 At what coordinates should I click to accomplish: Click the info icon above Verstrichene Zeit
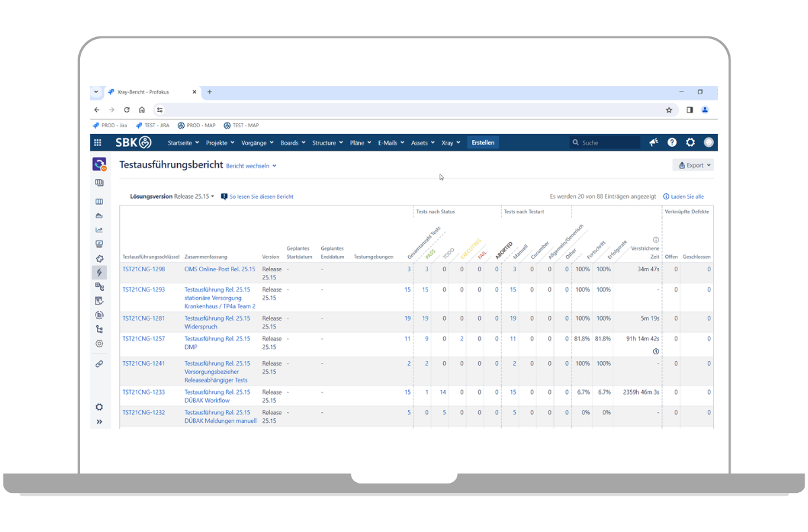point(656,240)
